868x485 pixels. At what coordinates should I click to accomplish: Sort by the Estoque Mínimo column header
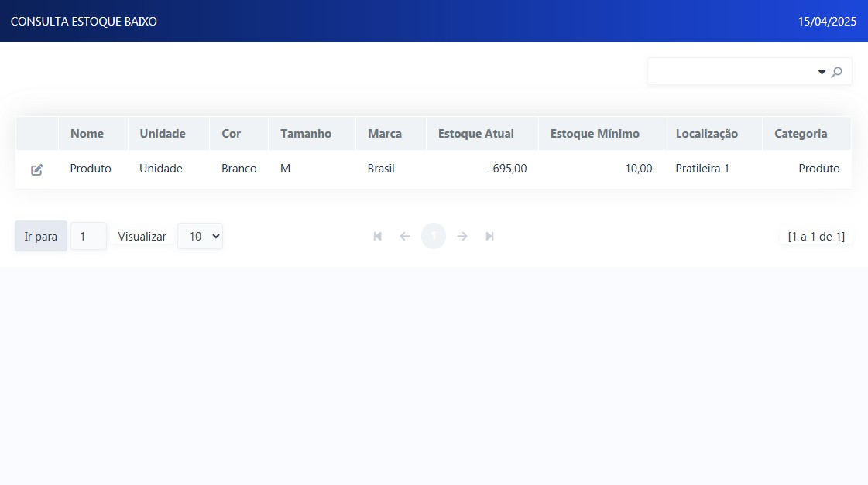point(595,133)
